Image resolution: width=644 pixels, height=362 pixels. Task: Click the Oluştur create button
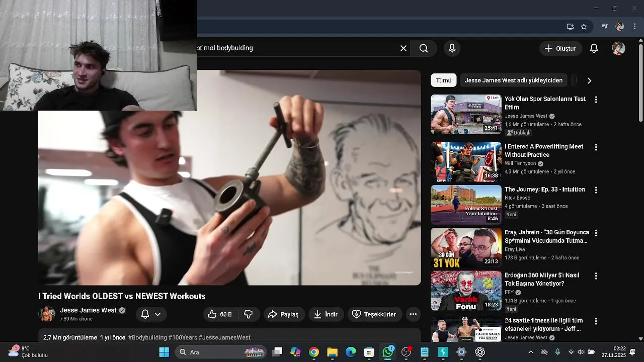(560, 48)
